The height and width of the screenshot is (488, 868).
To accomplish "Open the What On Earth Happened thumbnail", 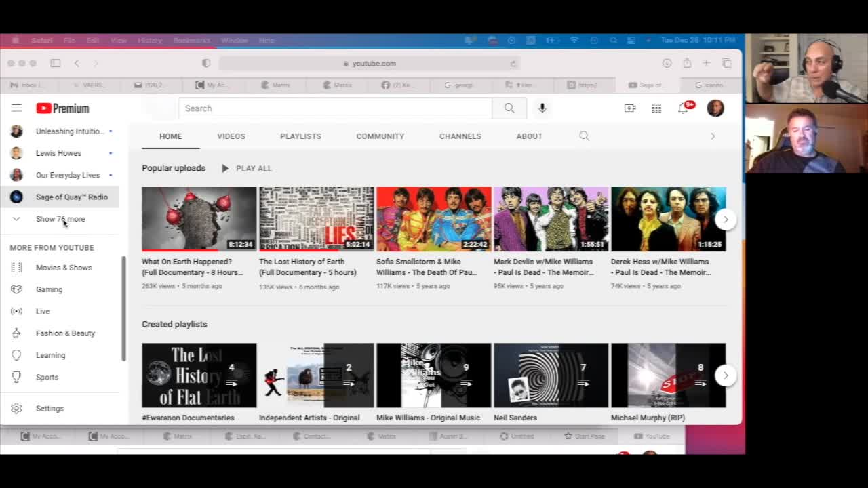I will 199,220.
